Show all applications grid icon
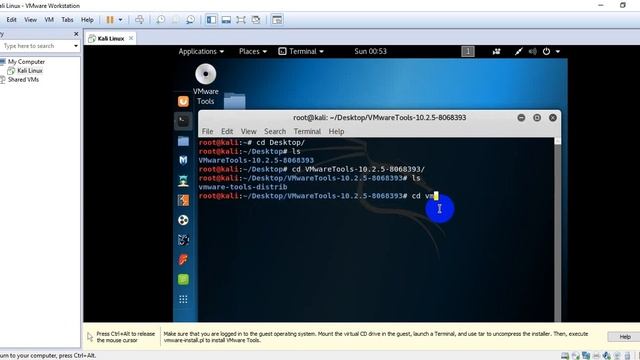 coord(183,299)
